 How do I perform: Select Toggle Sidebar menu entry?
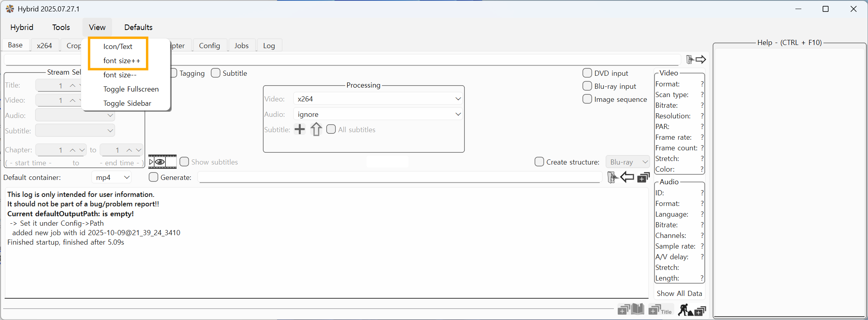(x=127, y=103)
